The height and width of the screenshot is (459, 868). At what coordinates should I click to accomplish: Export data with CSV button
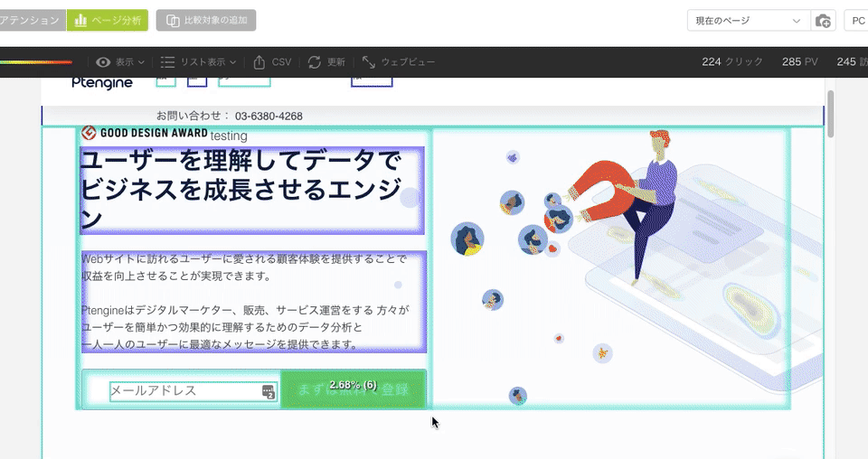point(272,62)
